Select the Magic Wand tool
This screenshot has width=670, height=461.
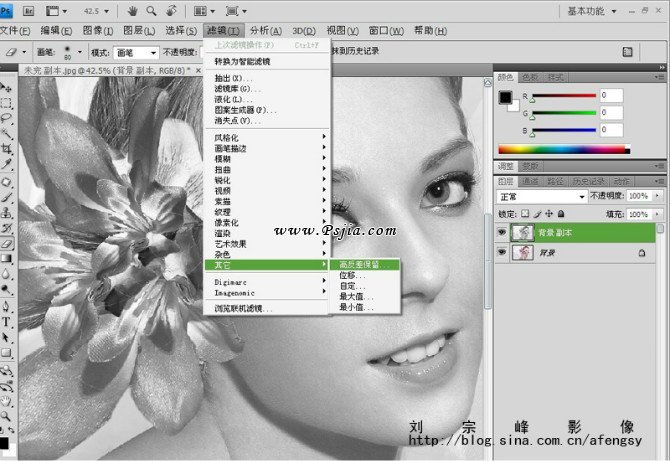click(x=6, y=133)
